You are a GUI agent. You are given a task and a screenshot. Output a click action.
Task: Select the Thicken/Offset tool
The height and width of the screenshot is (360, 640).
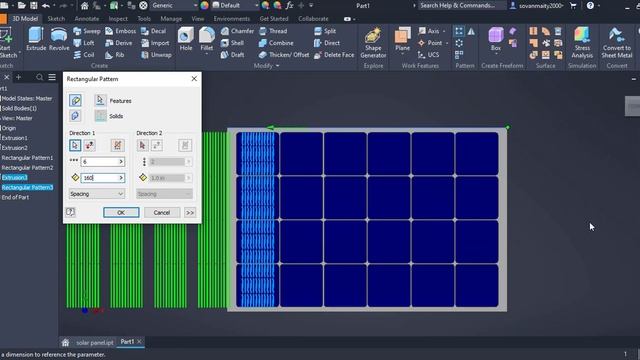pos(284,55)
